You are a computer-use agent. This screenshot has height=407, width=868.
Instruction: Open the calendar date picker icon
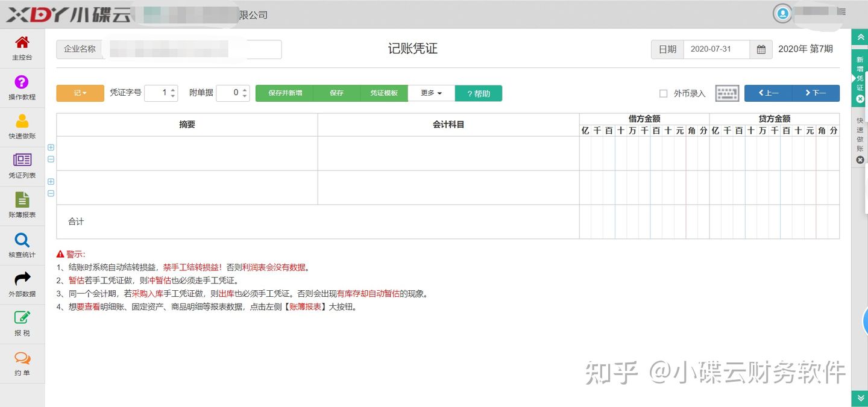click(x=761, y=50)
